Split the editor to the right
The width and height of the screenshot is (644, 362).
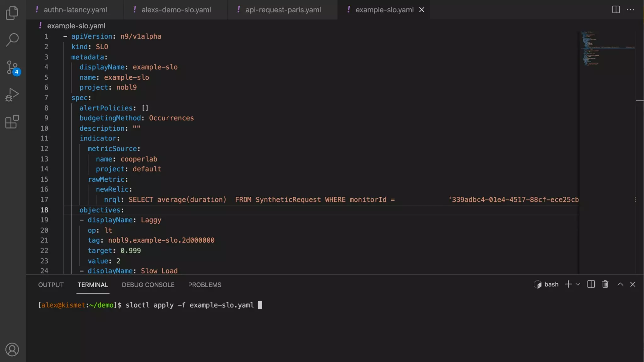[616, 10]
